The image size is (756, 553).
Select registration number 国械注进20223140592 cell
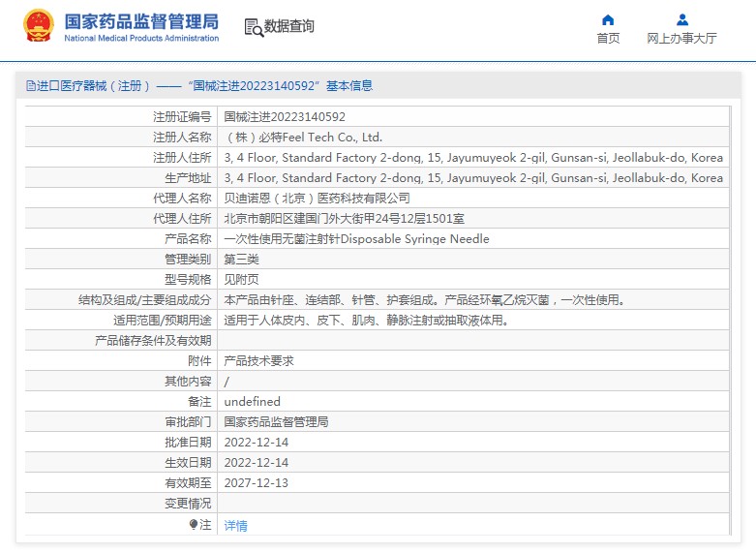coord(285,117)
